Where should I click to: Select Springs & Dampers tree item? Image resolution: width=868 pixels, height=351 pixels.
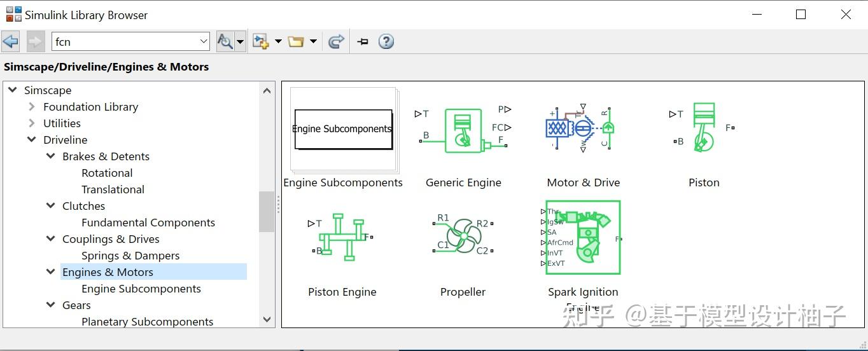(130, 256)
